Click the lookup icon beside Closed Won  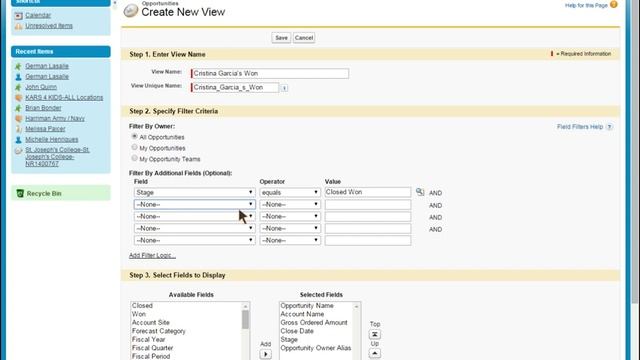click(x=420, y=192)
